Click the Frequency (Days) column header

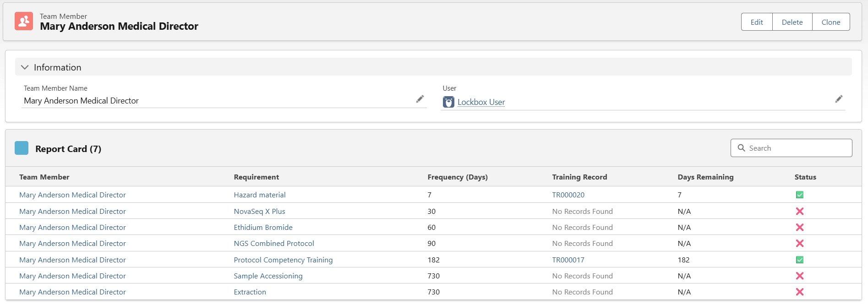458,177
